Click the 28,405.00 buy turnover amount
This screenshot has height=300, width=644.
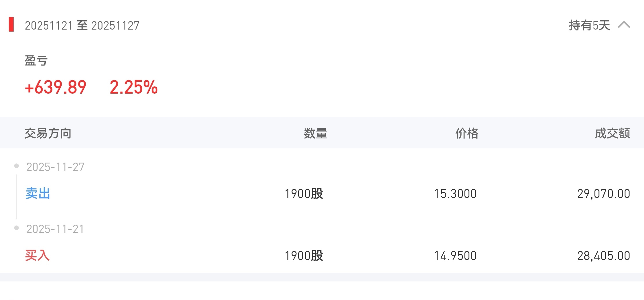click(603, 256)
